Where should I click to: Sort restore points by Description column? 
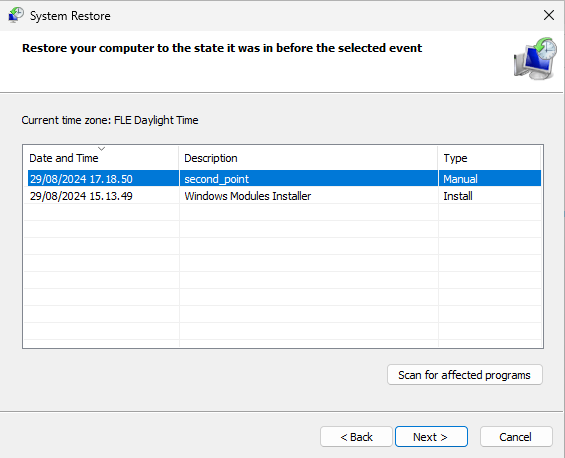click(308, 158)
